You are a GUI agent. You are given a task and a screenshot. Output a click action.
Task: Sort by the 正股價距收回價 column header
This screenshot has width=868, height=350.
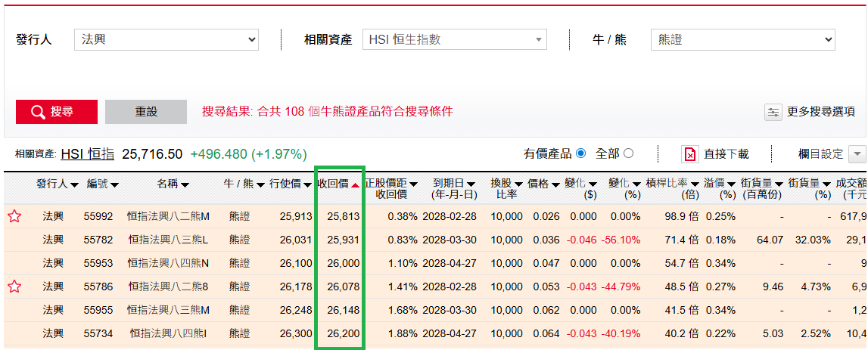[x=390, y=188]
